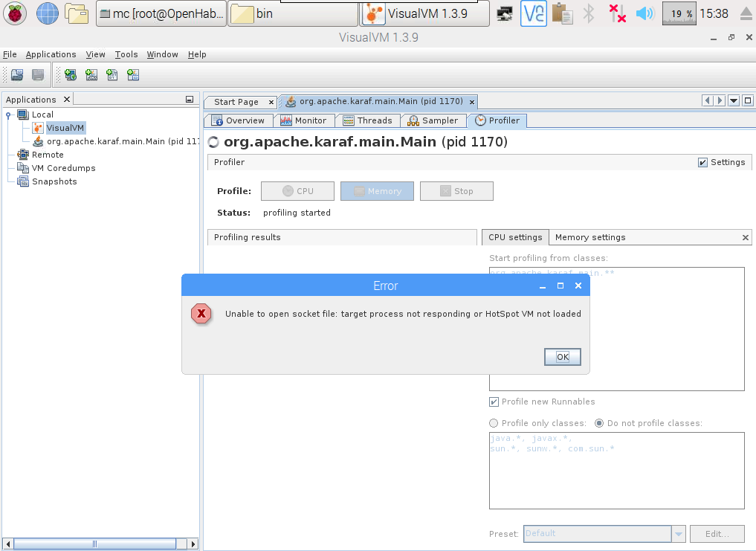Toggle the Settings checkbox
The width and height of the screenshot is (756, 551).
point(703,163)
